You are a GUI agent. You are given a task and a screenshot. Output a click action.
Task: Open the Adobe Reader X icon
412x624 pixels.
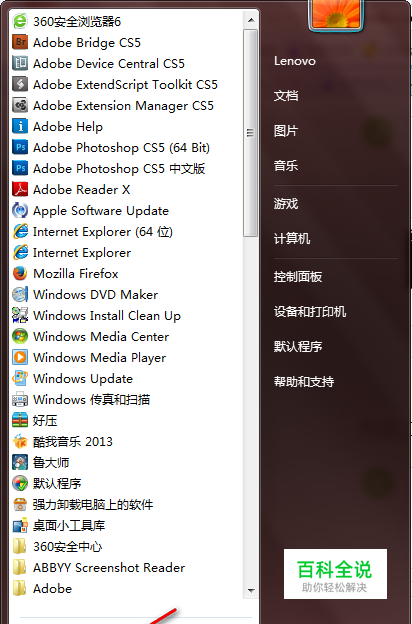(20, 189)
